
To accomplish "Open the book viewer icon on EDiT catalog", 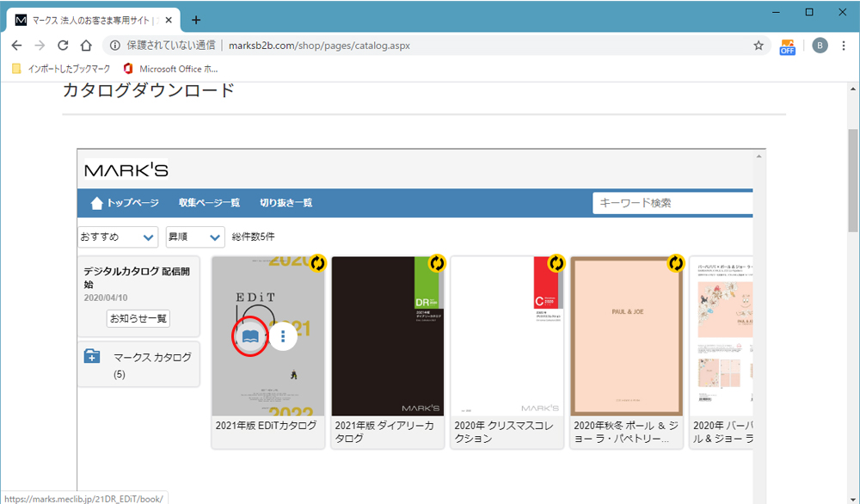I will (250, 335).
